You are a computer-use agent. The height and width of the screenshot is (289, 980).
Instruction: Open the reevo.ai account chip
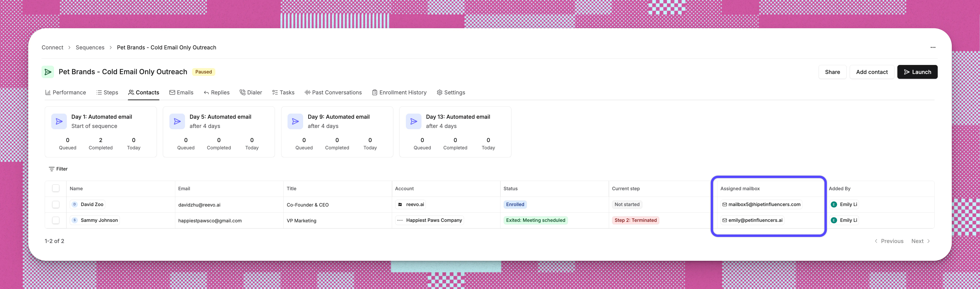click(411, 205)
